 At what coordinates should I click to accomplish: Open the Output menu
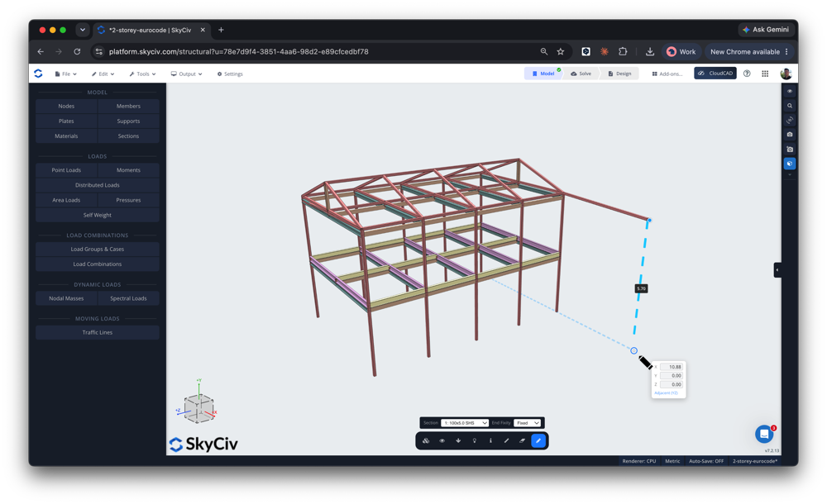(187, 74)
